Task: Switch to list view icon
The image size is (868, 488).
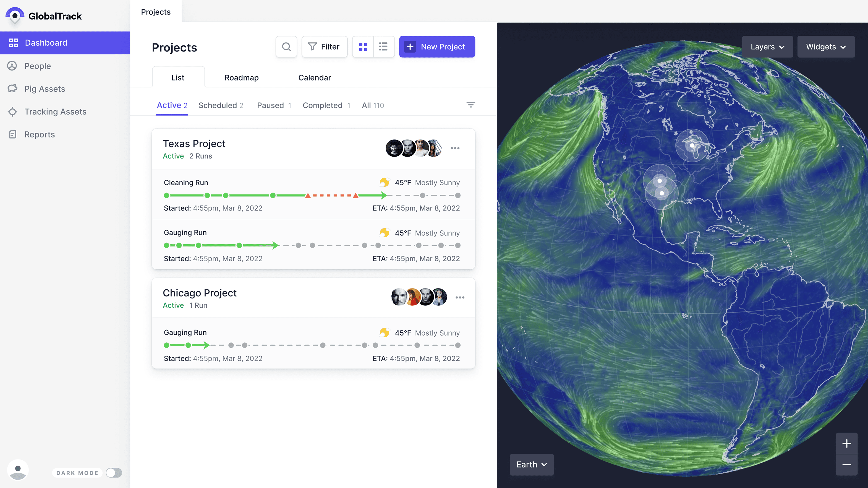Action: [x=383, y=46]
